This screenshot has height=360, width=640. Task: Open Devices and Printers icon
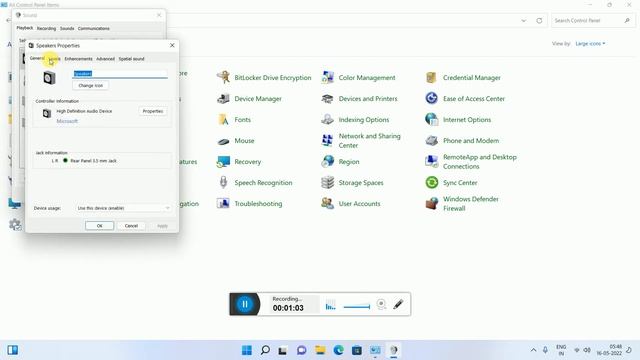coord(327,99)
